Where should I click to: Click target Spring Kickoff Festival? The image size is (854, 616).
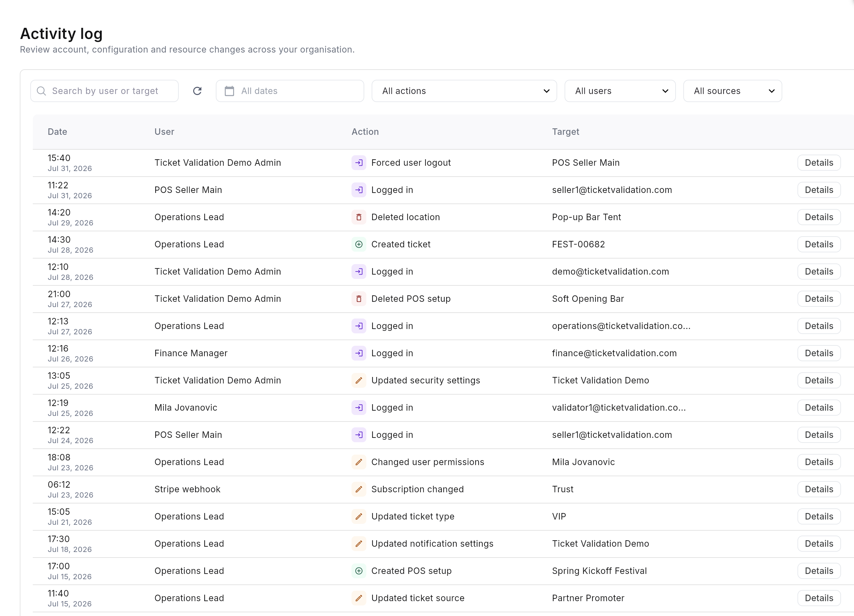tap(599, 571)
